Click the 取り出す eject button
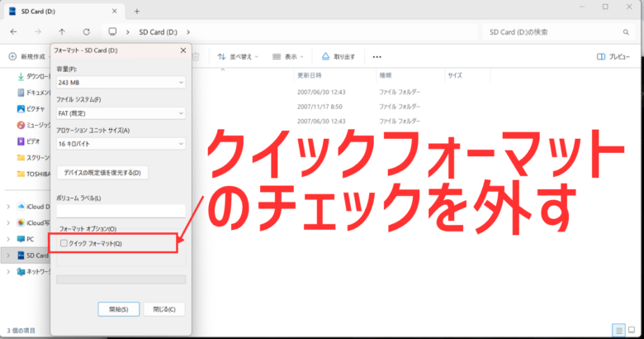 pyautogui.click(x=338, y=57)
